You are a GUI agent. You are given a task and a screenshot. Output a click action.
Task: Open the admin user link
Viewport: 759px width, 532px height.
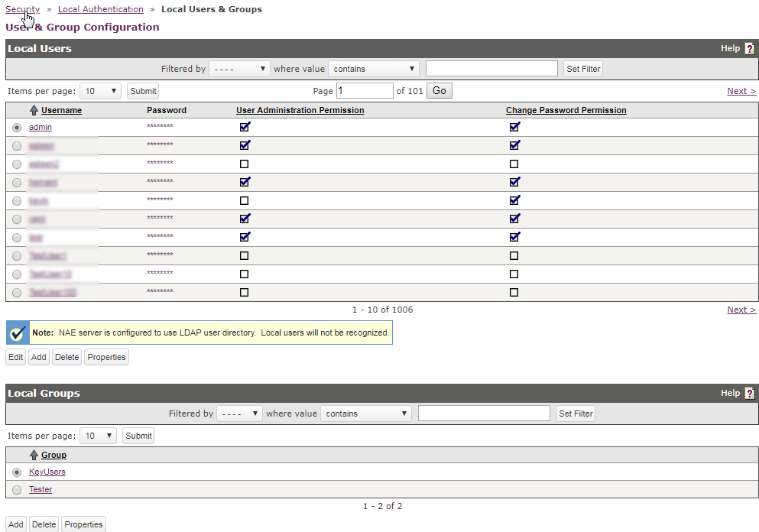40,127
